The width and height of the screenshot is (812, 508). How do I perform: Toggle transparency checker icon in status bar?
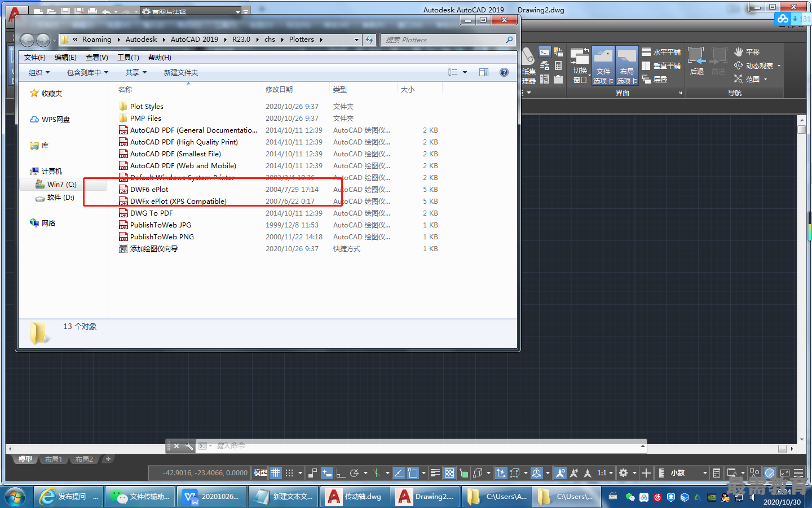coord(449,473)
